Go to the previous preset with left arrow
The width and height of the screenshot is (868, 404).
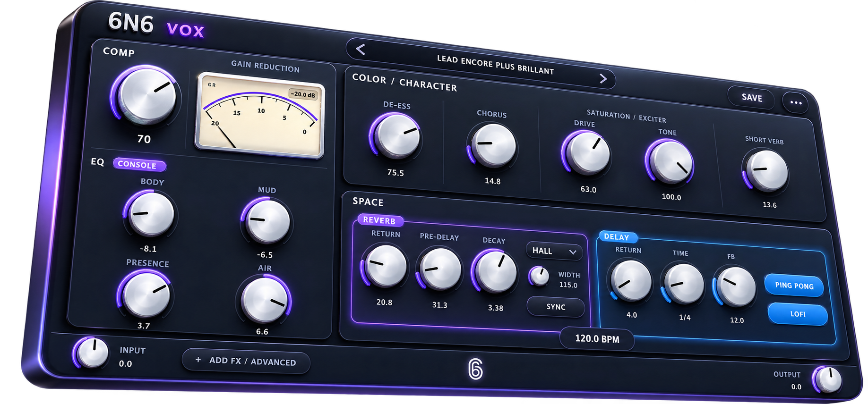pyautogui.click(x=361, y=49)
